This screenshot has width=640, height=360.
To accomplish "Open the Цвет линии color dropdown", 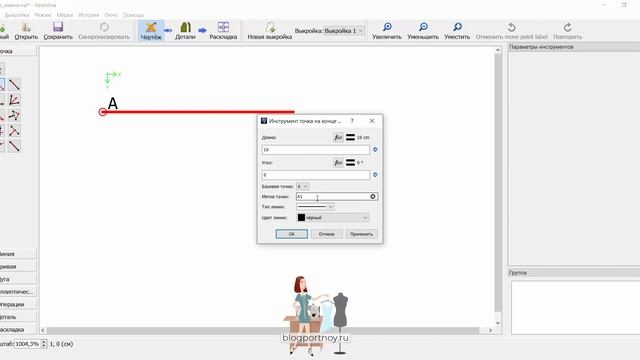I will pos(333,218).
